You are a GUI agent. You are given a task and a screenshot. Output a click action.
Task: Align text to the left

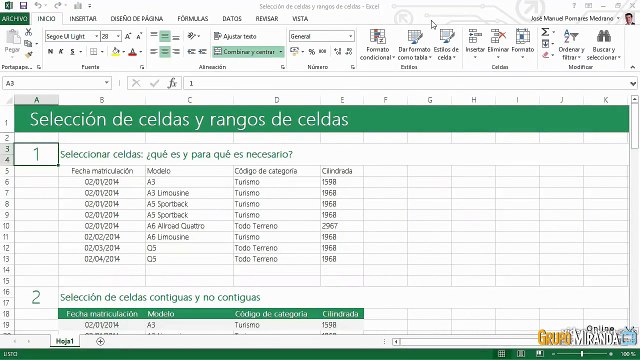click(x=153, y=51)
